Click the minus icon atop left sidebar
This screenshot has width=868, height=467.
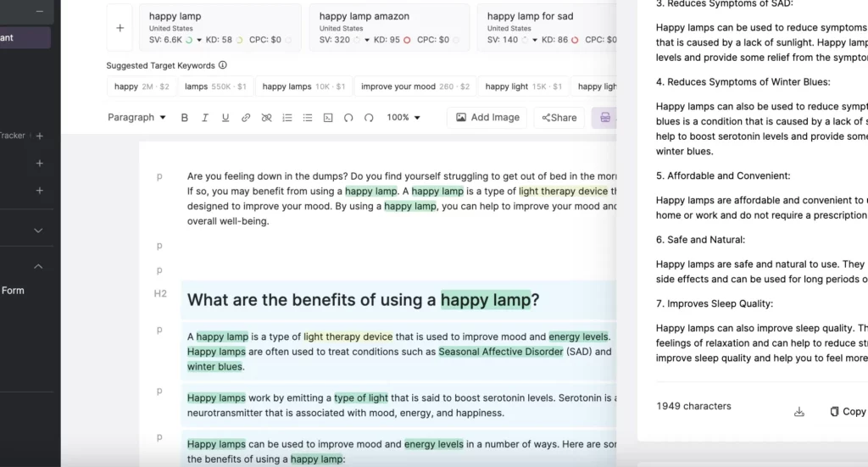coord(39,11)
